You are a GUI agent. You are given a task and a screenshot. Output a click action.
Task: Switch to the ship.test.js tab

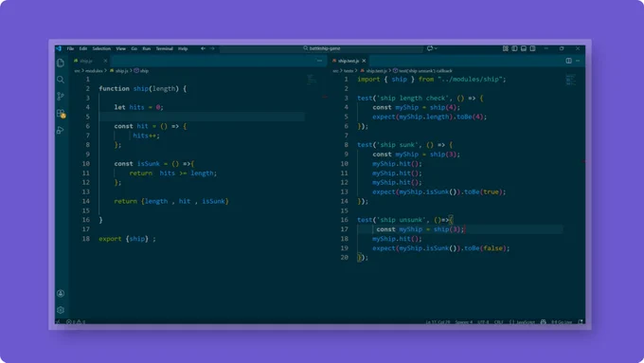[x=349, y=61]
